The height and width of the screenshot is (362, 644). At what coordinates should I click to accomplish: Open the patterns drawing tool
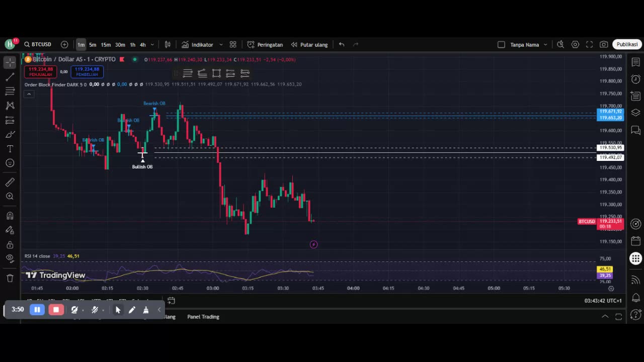[x=10, y=106]
